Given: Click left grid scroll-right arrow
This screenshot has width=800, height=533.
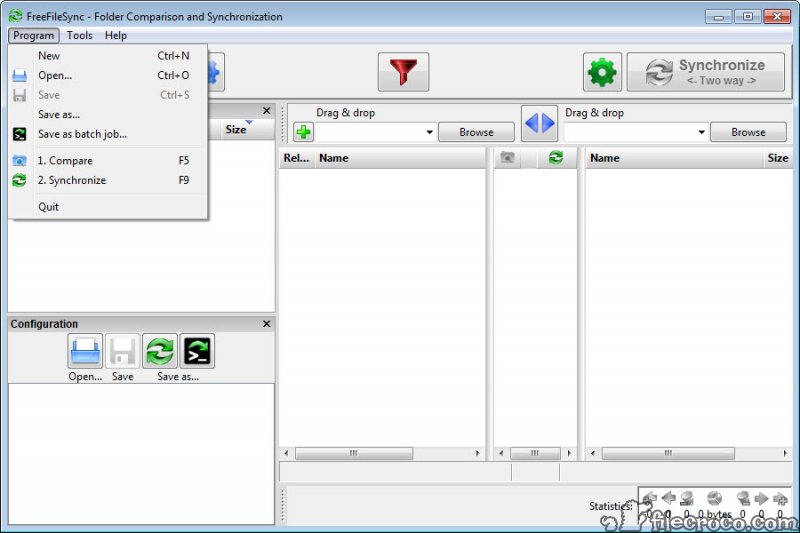Looking at the screenshot, I should click(478, 453).
